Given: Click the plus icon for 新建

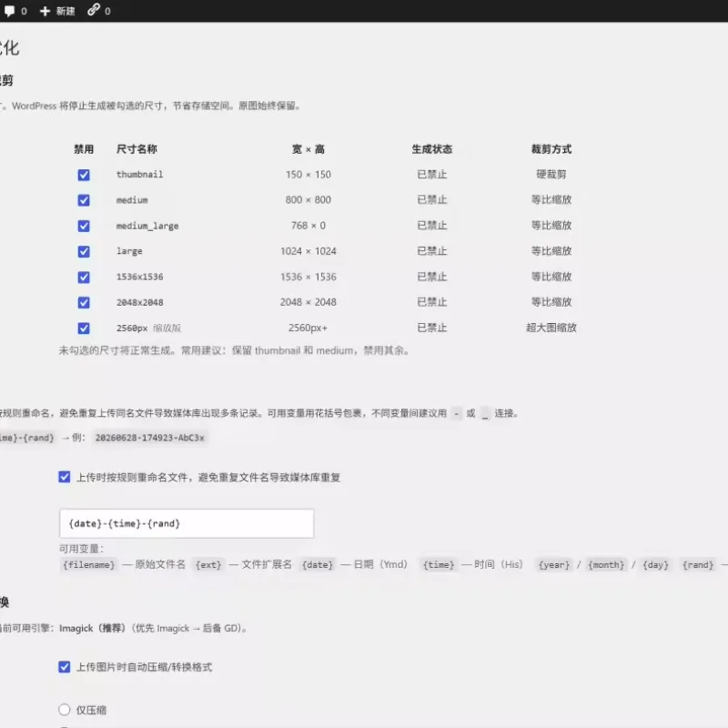Looking at the screenshot, I should pyautogui.click(x=45, y=11).
